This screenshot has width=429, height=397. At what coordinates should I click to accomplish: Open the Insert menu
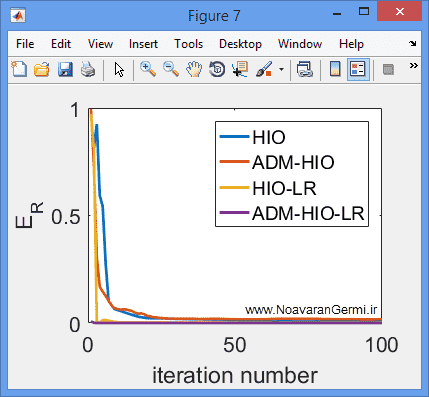click(143, 44)
